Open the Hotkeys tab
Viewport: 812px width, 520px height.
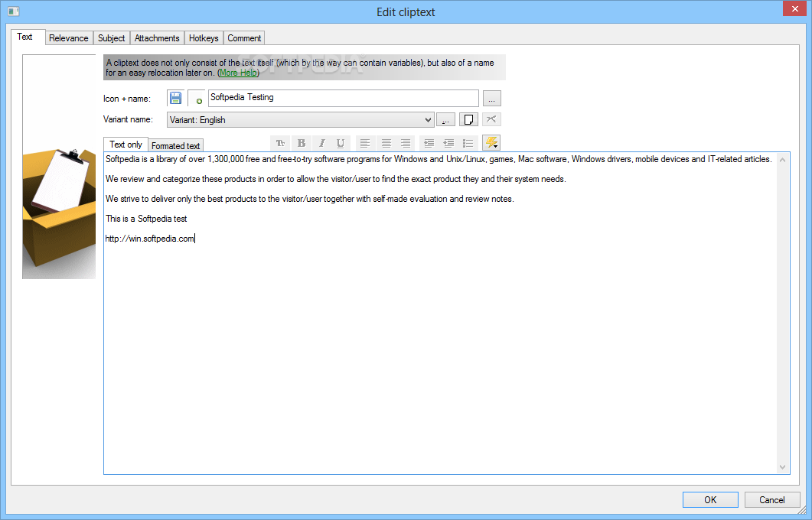(x=204, y=37)
